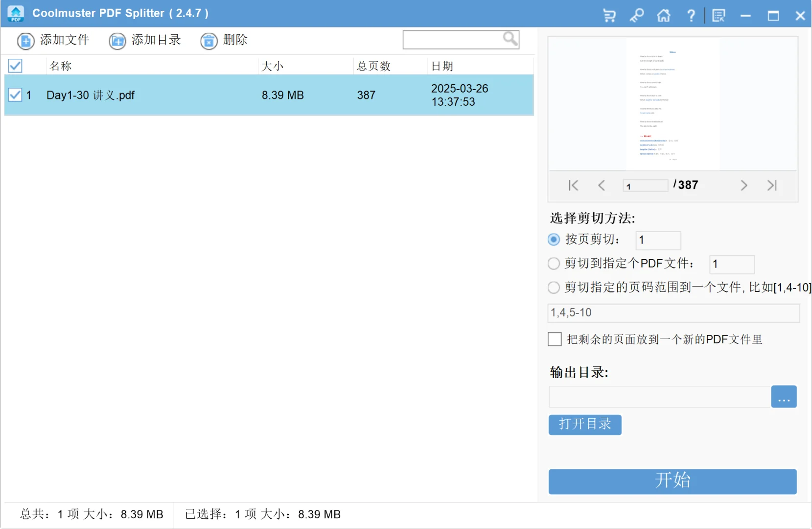
Task: Select the Day1-30 讲义.pdf file name
Action: click(x=91, y=95)
